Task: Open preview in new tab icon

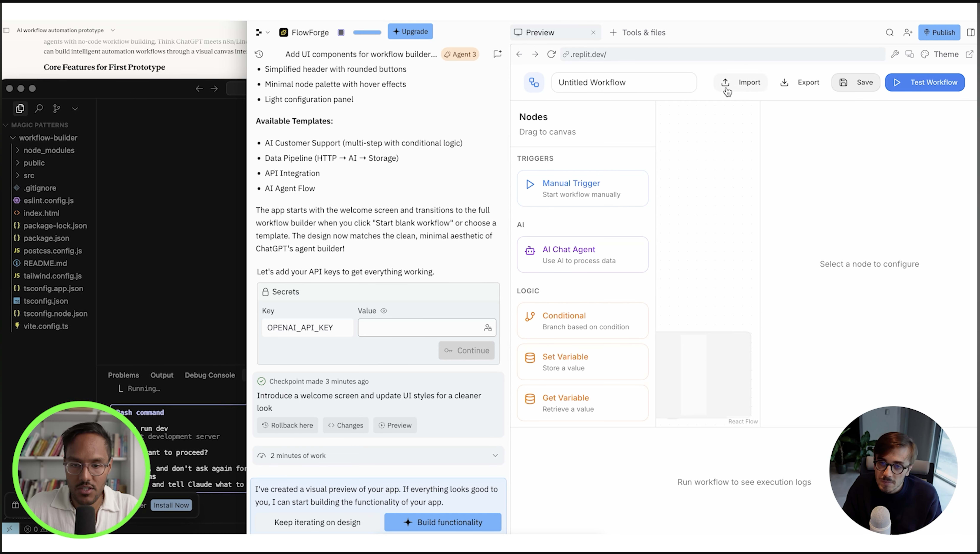Action: point(969,54)
